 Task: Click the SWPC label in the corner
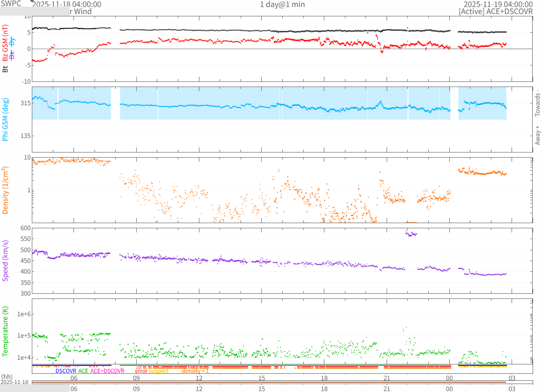11,4
